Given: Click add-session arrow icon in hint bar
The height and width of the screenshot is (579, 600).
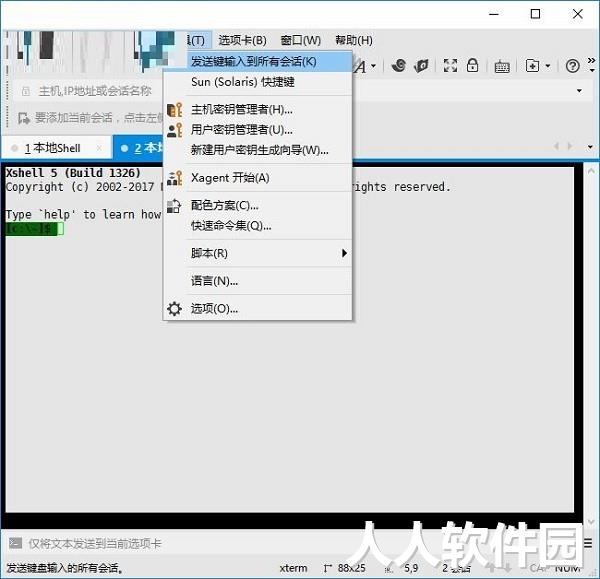Looking at the screenshot, I should pyautogui.click(x=24, y=118).
